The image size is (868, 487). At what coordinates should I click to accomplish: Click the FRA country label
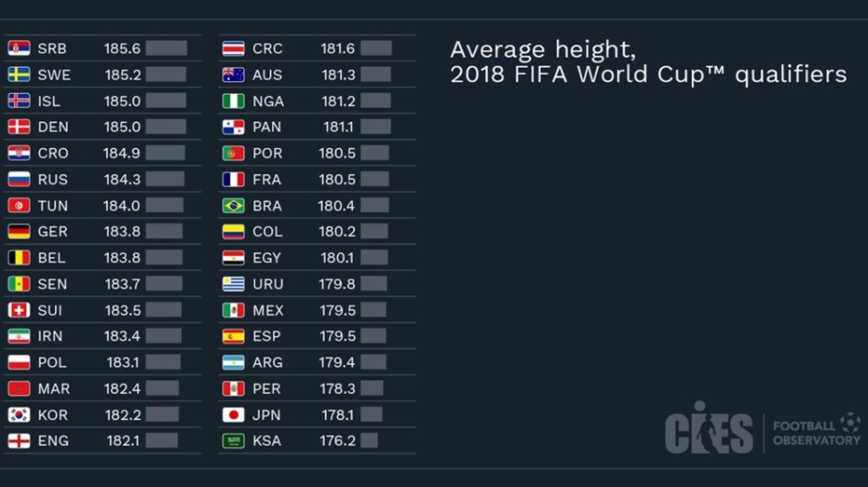coord(267,180)
